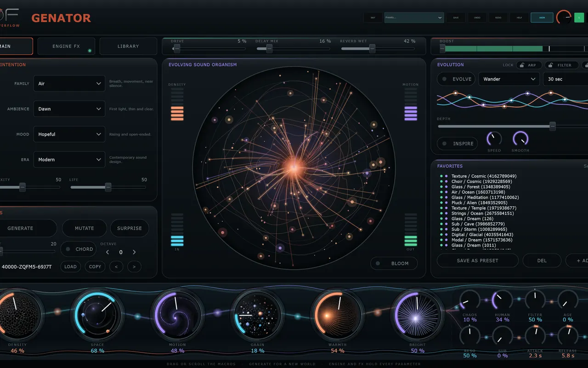Click the Warmth macro knob
The image size is (588, 368).
coord(337,315)
